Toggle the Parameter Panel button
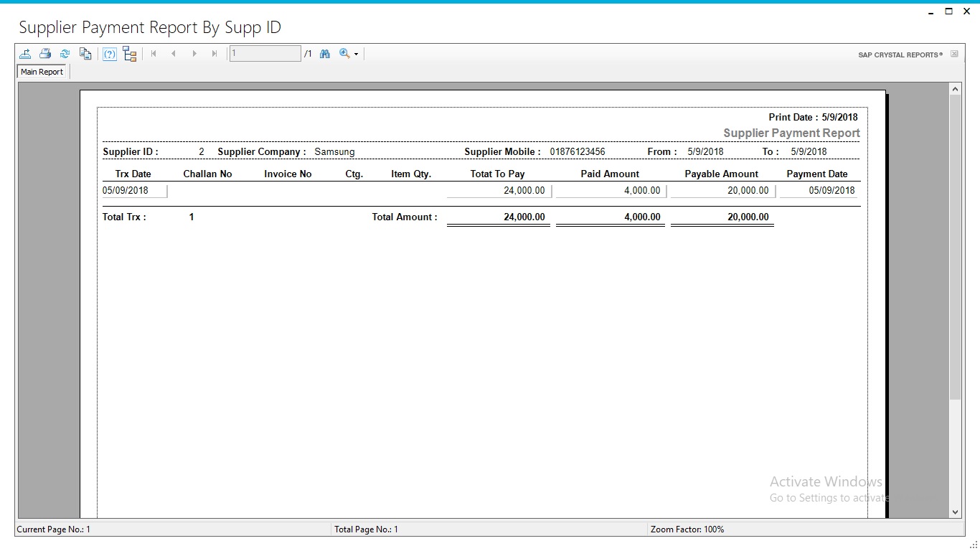Viewport: 980px width, 551px height. pos(109,53)
